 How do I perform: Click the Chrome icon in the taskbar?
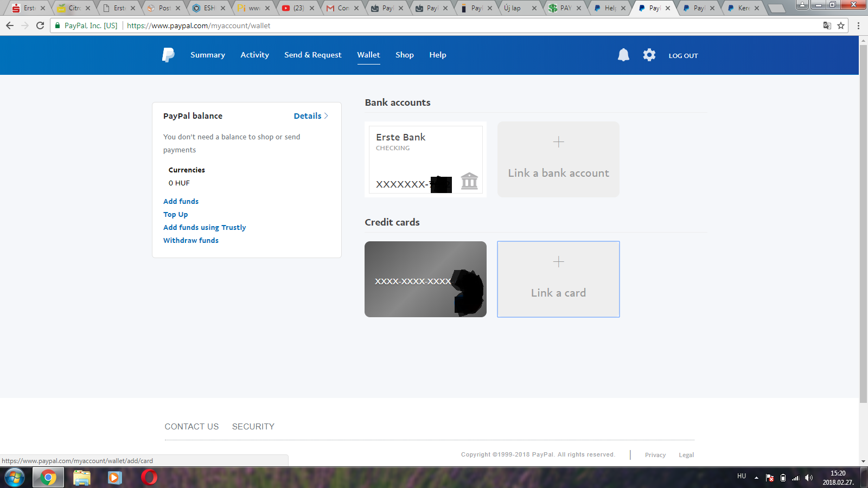(48, 478)
